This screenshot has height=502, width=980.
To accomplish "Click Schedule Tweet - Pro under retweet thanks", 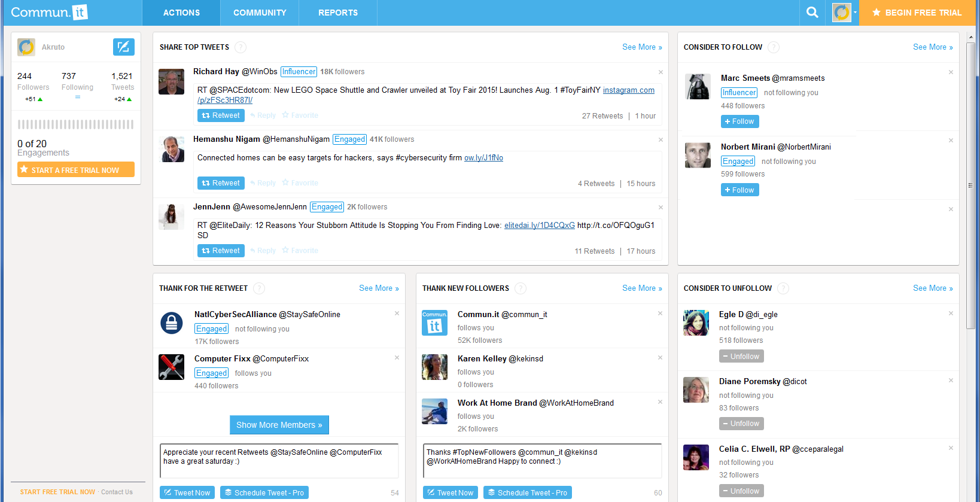I will (264, 493).
